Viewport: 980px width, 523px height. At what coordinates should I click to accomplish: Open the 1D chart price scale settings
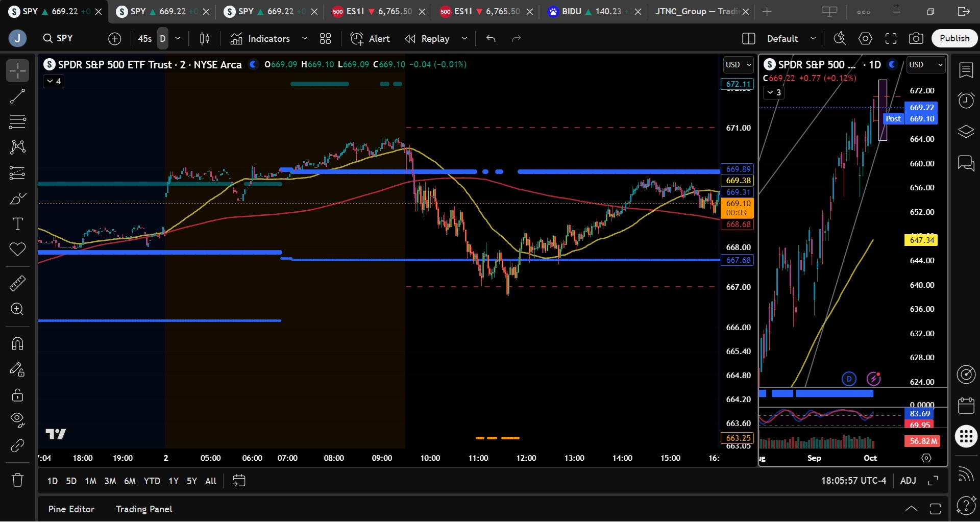coord(926,458)
